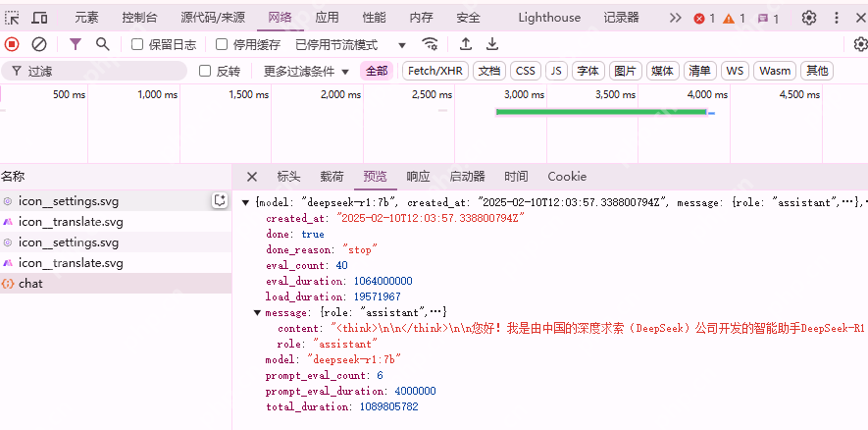The height and width of the screenshot is (430, 868).
Task: Click the 名称 column header
Action: (x=116, y=177)
